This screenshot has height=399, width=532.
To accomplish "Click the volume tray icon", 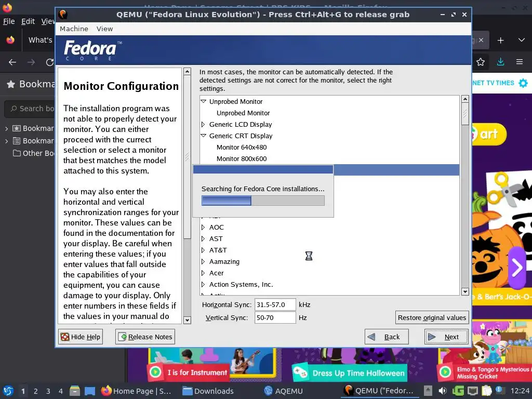I will [x=443, y=391].
